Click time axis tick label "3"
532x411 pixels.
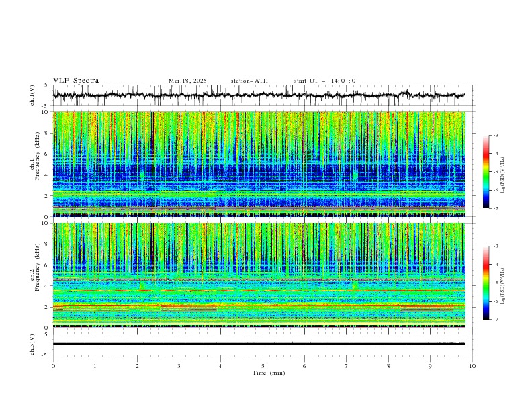[x=179, y=366]
